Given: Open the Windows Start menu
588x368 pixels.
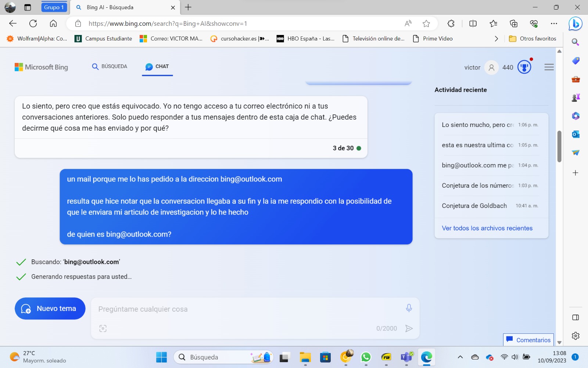Looking at the screenshot, I should (161, 357).
